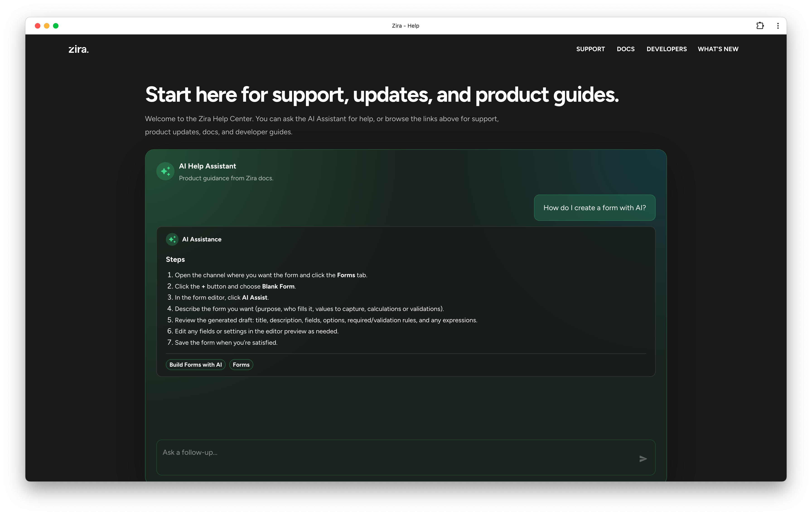Click the AI Assistance sparkle icon

coord(172,239)
